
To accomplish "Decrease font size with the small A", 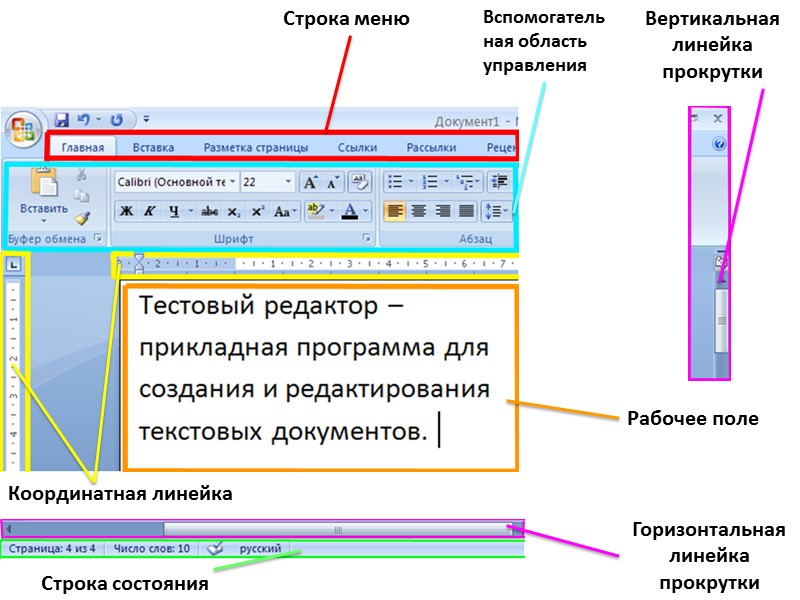I will click(333, 182).
